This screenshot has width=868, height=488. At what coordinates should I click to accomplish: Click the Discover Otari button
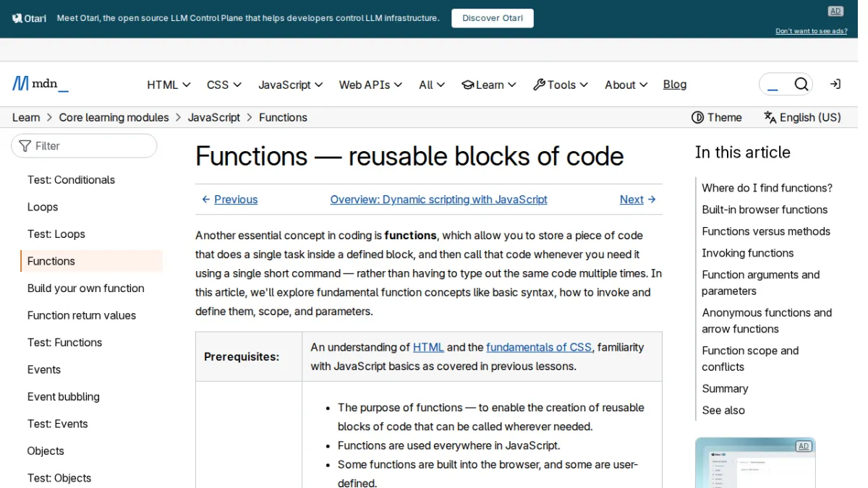coord(493,18)
